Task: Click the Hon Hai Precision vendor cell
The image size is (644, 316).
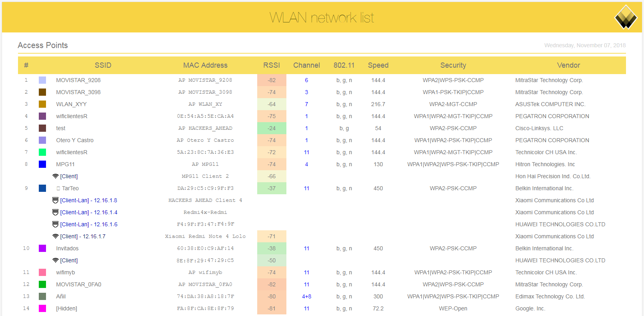Action: [x=553, y=176]
